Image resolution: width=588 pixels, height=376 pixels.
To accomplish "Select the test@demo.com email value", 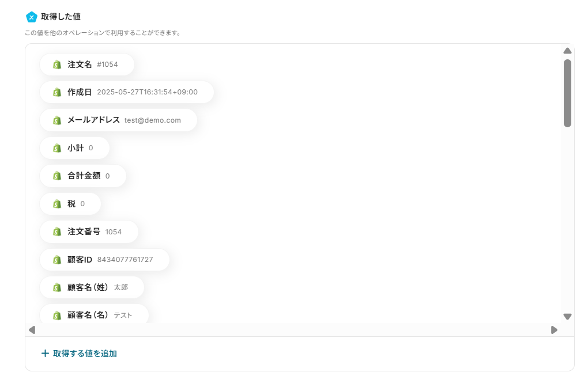I will click(153, 120).
